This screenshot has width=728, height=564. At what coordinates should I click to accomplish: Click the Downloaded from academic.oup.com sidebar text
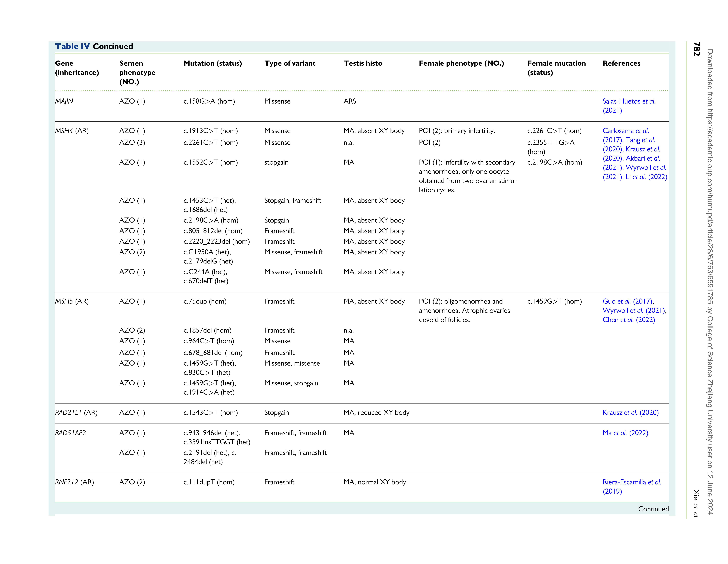click(710, 282)
